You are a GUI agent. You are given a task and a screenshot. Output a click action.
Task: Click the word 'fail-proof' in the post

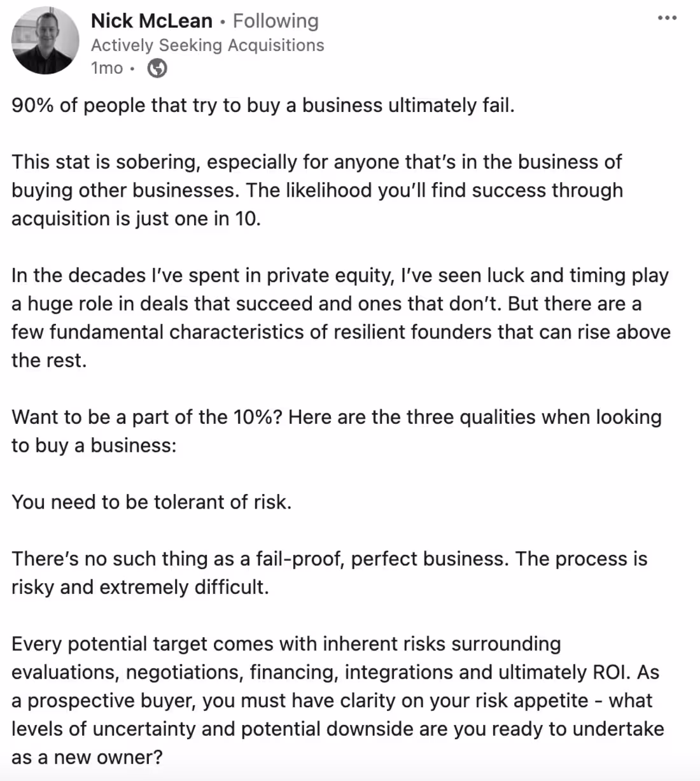(x=299, y=559)
